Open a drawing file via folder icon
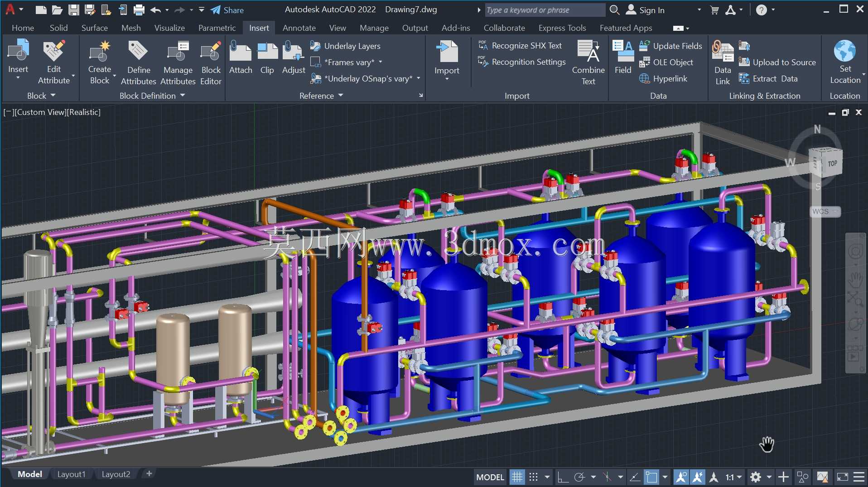 pyautogui.click(x=57, y=10)
